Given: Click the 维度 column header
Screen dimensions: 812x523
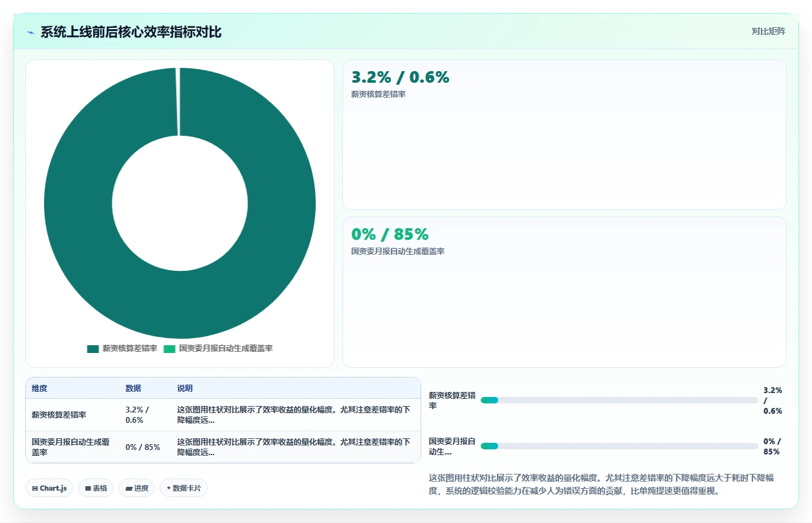Looking at the screenshot, I should pos(39,389).
